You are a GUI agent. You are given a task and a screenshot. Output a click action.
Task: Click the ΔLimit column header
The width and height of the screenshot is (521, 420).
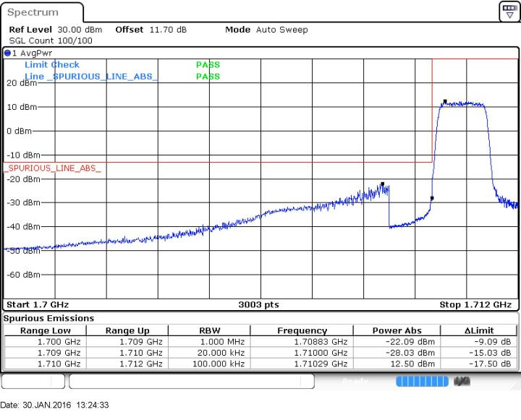tap(479, 330)
